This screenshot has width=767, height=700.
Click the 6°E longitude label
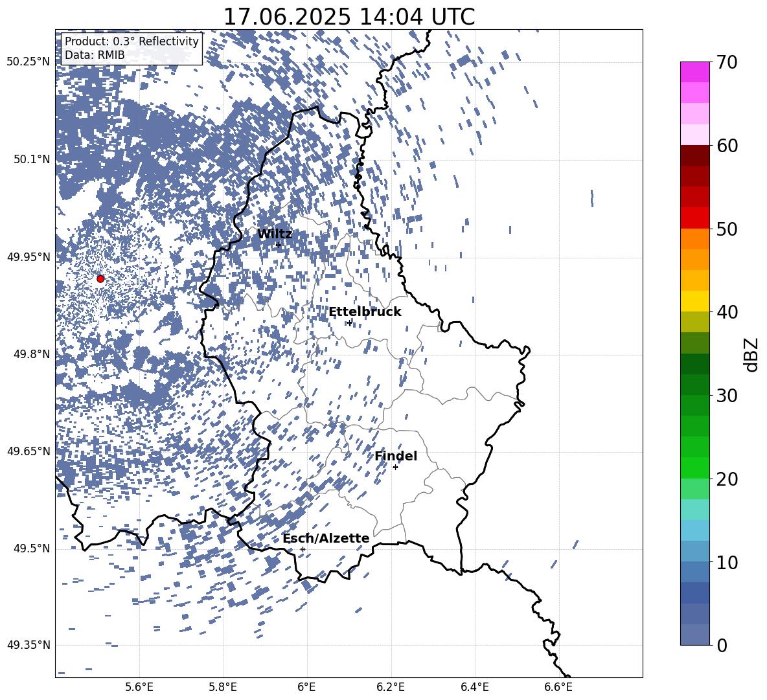[306, 687]
